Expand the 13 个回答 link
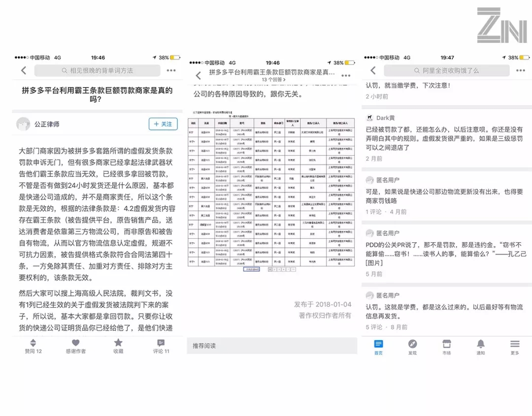The width and height of the screenshot is (532, 416). pyautogui.click(x=273, y=80)
